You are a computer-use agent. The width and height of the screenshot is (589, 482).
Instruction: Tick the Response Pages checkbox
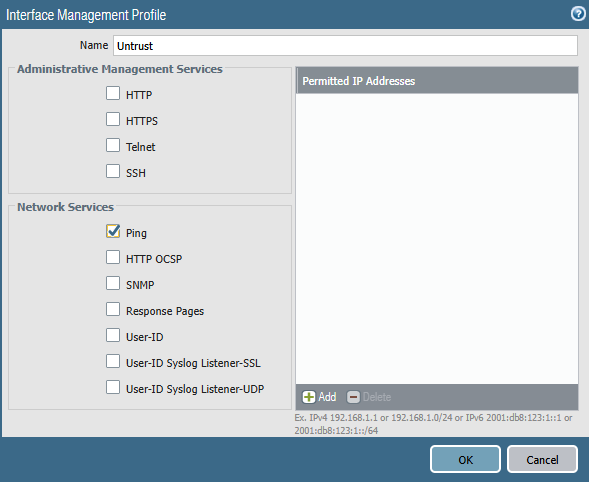point(113,309)
